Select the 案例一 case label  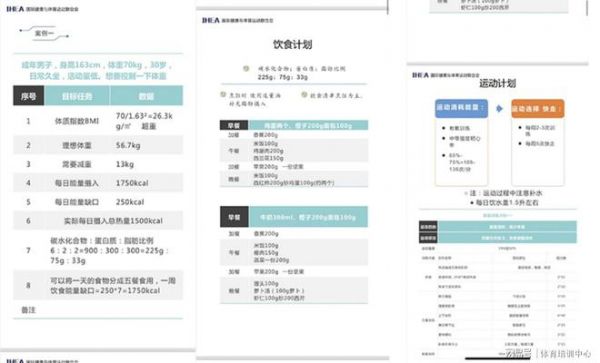(x=44, y=33)
